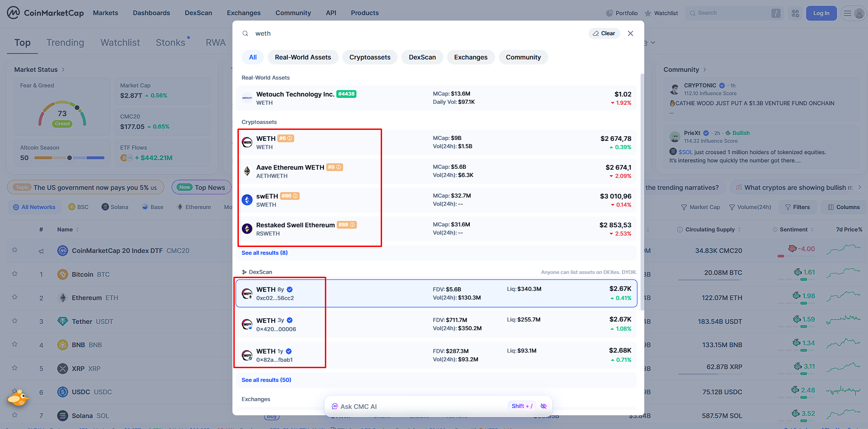The image size is (868, 429).
Task: Open the hamburger profile menu
Action: (x=853, y=13)
